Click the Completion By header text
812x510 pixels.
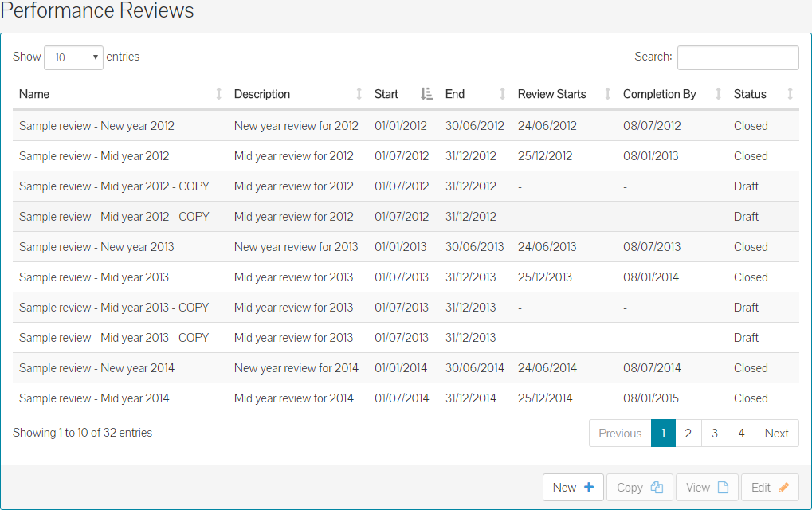pos(659,94)
